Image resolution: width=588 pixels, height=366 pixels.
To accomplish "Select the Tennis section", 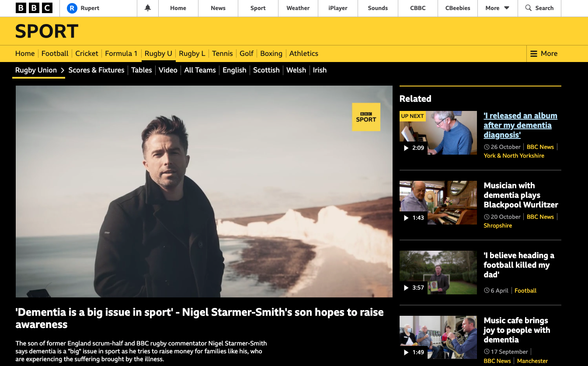I will click(x=223, y=54).
